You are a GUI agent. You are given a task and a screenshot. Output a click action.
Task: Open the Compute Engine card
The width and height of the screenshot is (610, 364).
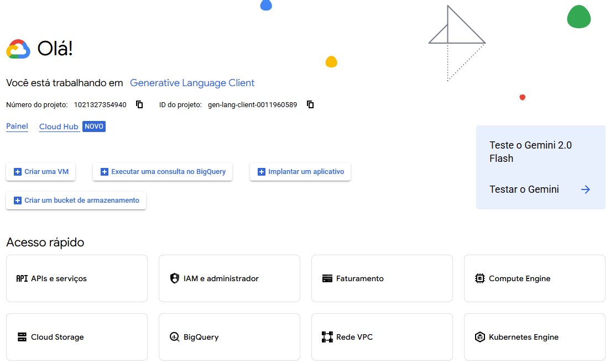pyautogui.click(x=535, y=278)
